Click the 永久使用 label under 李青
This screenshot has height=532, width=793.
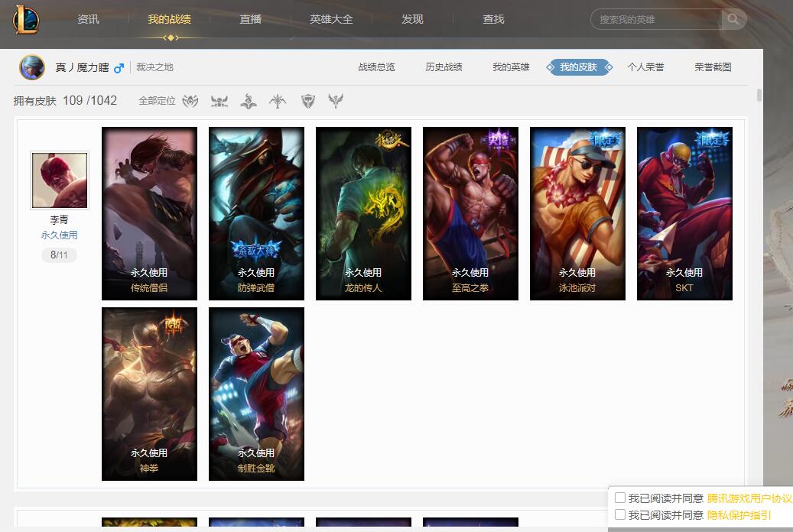(x=59, y=235)
